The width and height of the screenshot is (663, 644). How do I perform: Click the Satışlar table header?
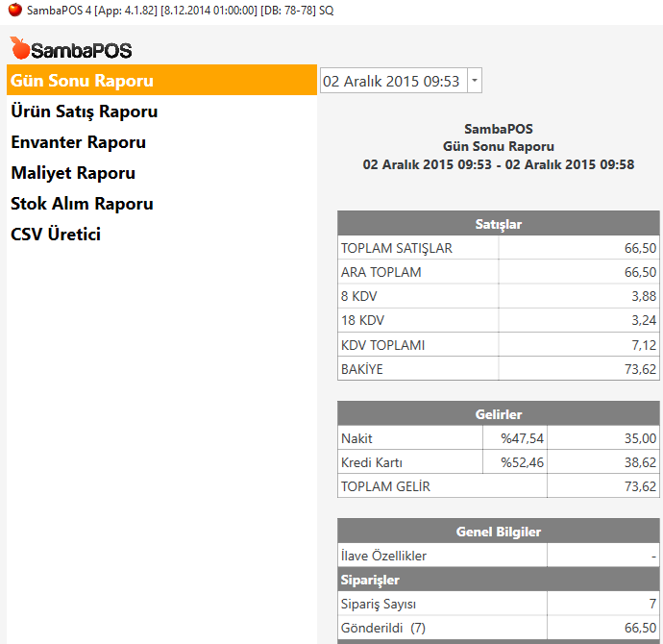498,224
